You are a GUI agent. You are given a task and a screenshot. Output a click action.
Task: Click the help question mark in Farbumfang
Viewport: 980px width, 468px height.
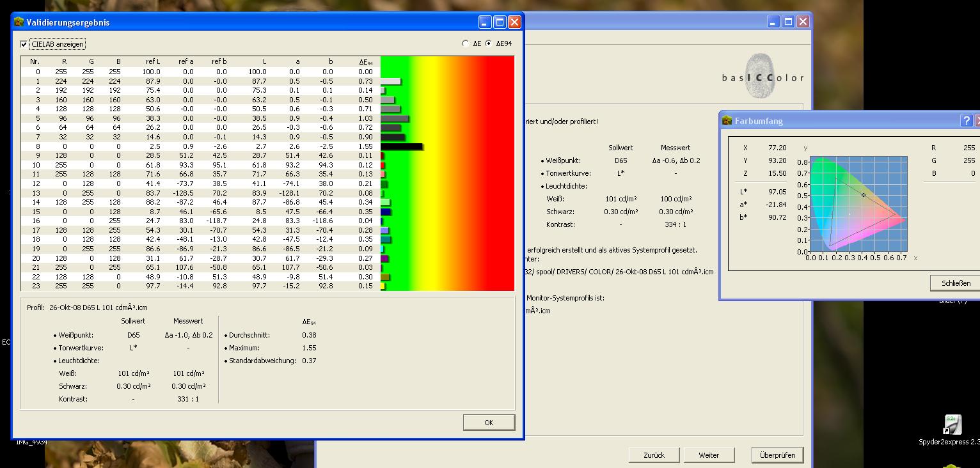[x=967, y=121]
